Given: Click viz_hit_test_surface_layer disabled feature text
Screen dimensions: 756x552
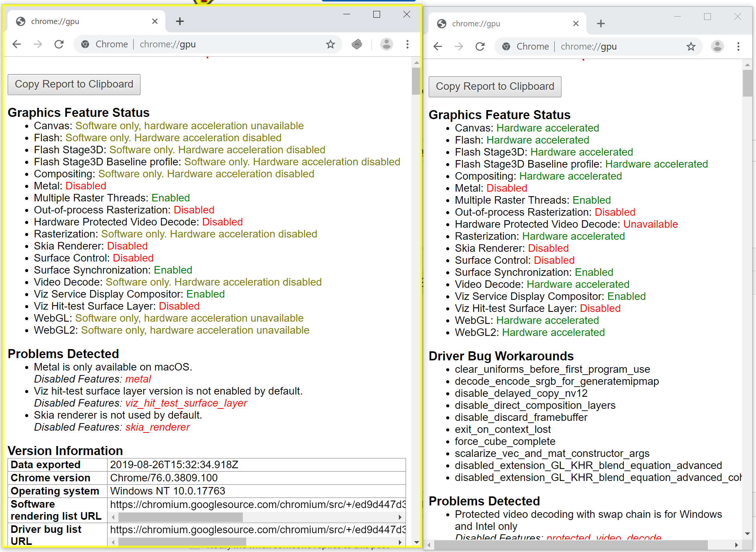Looking at the screenshot, I should click(186, 403).
